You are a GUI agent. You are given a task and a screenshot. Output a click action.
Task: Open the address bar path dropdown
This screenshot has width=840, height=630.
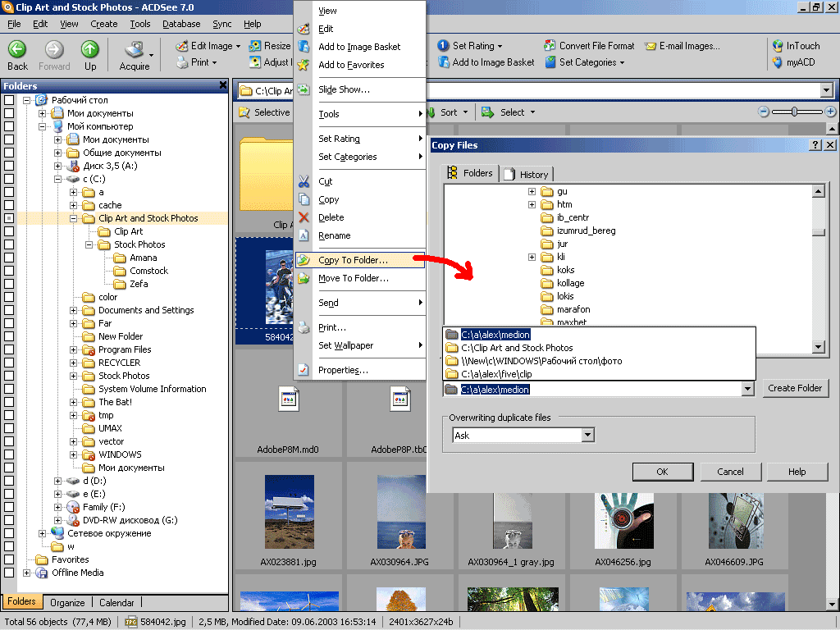tap(827, 90)
